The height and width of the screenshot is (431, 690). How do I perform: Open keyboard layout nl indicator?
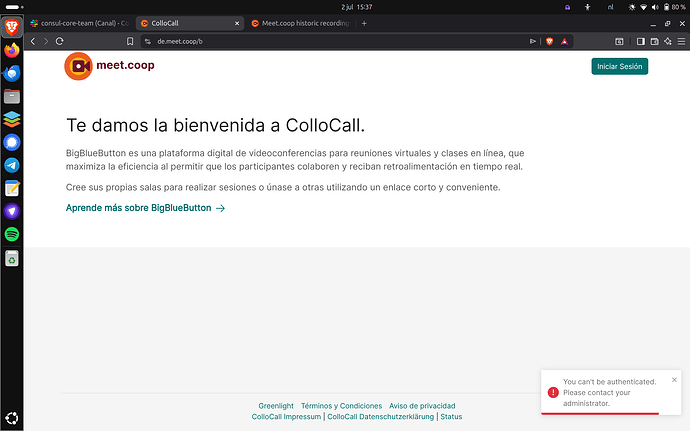pos(610,7)
